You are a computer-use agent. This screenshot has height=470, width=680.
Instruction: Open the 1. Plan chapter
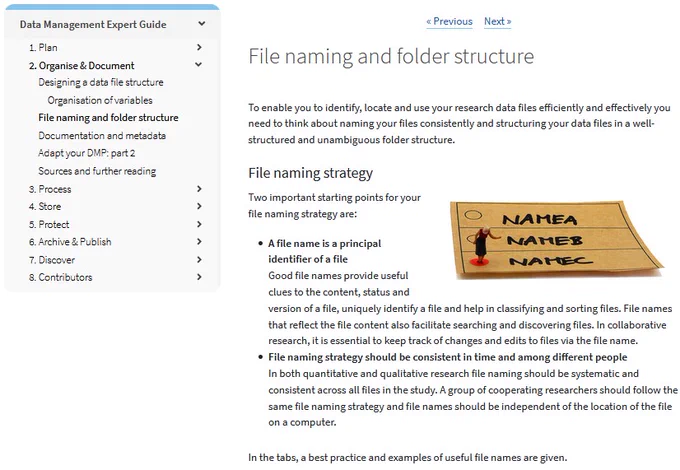43,47
